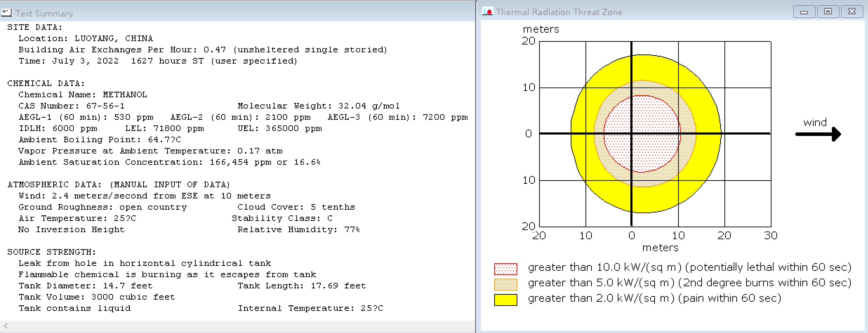Click IDLH: 6000 ppm text
This screenshot has width=868, height=333.
[x=58, y=129]
